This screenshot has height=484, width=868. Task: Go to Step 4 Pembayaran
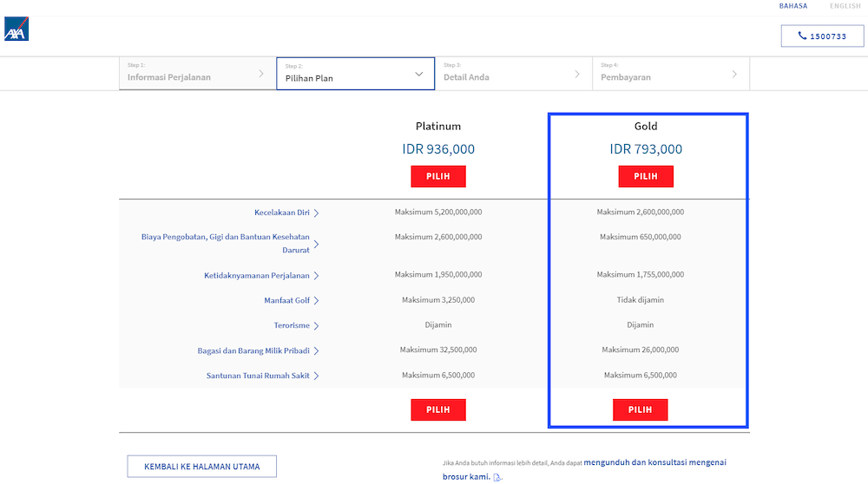coord(670,74)
